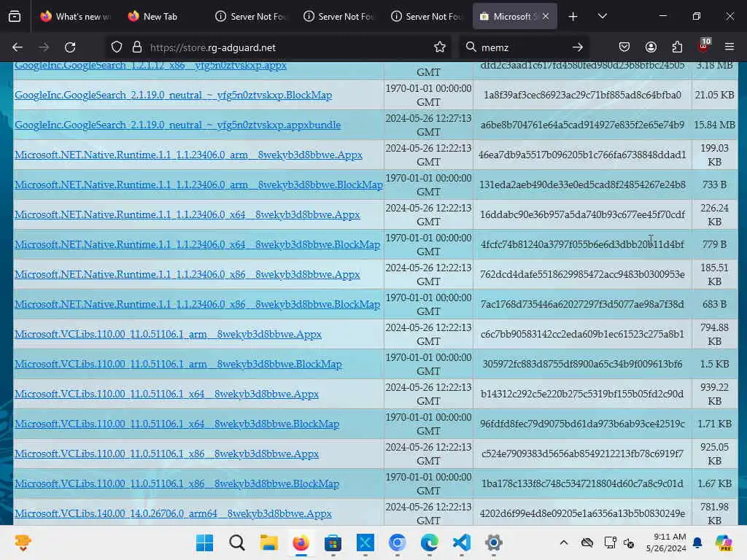The width and height of the screenshot is (747, 560).
Task: Download GoogleSearch 2.1.19.0 appxbundle file
Action: tap(178, 125)
